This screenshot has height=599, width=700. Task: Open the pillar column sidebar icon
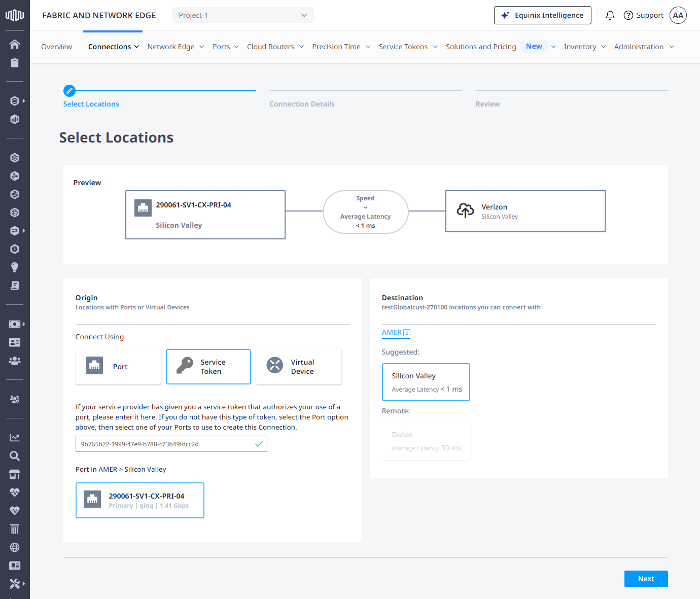click(x=15, y=529)
